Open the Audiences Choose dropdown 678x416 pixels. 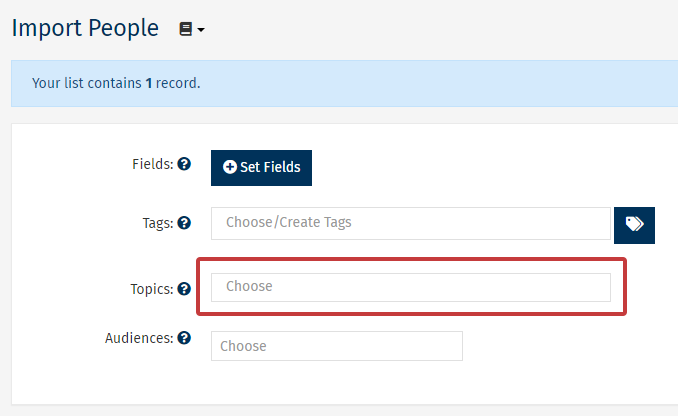pyautogui.click(x=336, y=346)
